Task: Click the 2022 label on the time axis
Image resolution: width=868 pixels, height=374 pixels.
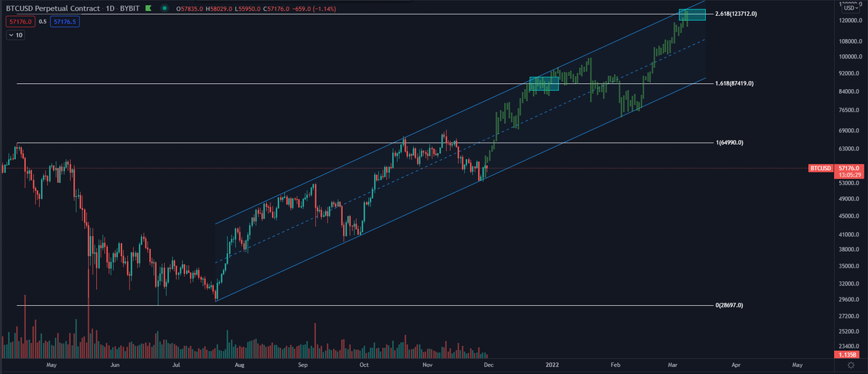Action: click(552, 366)
